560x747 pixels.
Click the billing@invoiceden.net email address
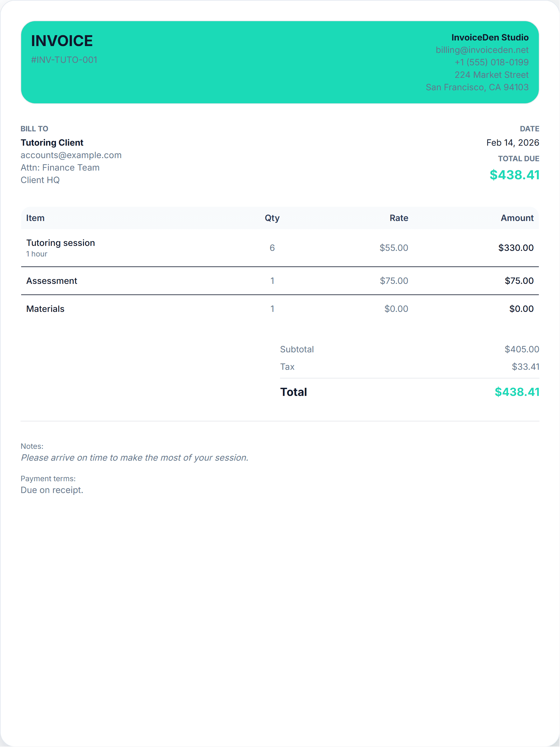pyautogui.click(x=482, y=50)
